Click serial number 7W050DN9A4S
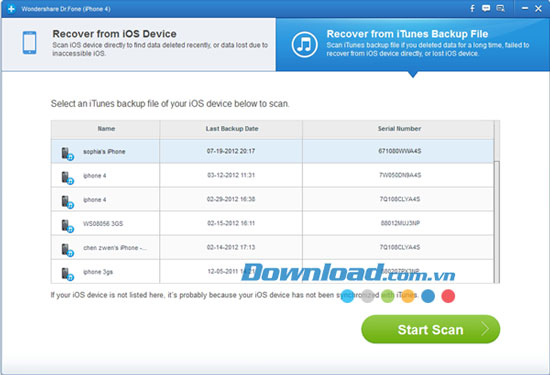This screenshot has height=375, width=550. point(400,175)
